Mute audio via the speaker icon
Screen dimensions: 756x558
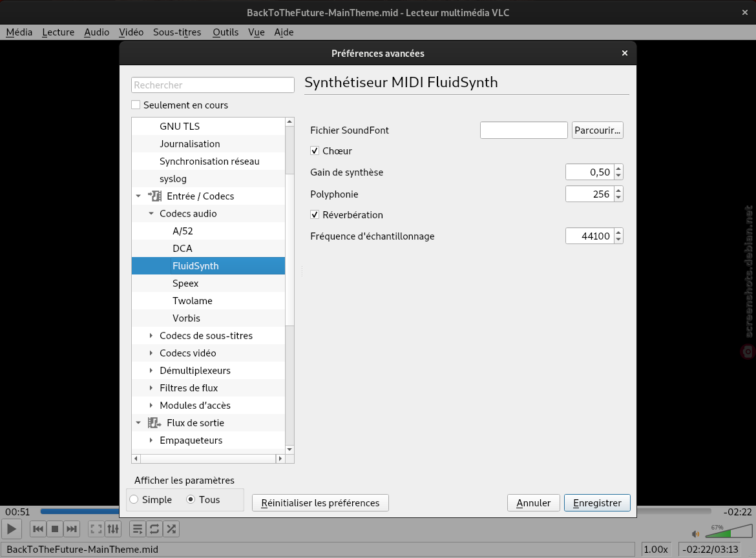point(695,533)
